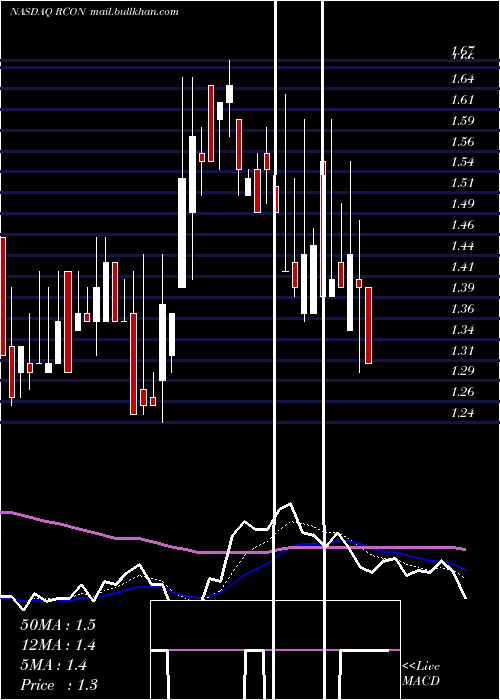The height and width of the screenshot is (700, 500).
Task: Select the 1.24 price axis label
Action: [x=462, y=412]
